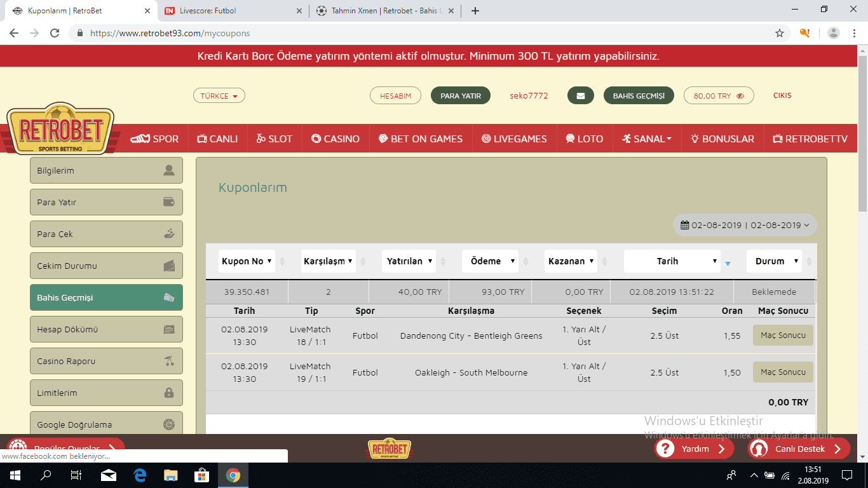Open Windows Start menu
The width and height of the screenshot is (868, 488).
tap(15, 475)
